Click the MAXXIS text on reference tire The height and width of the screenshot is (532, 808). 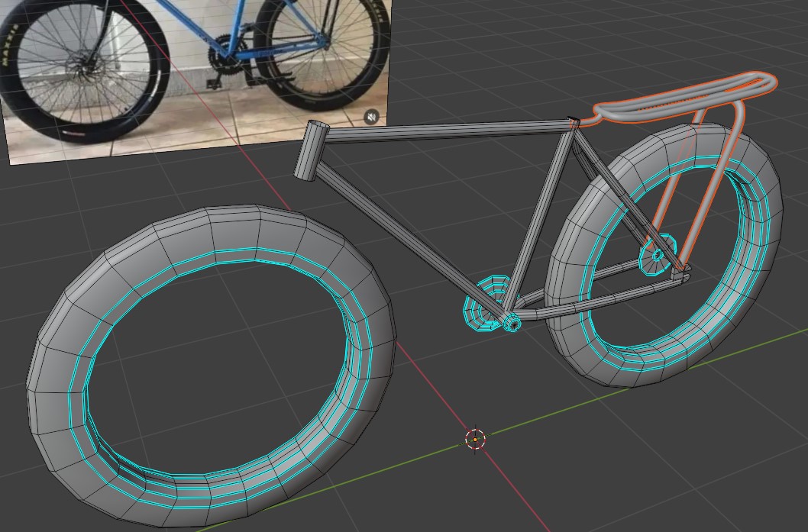pos(10,45)
